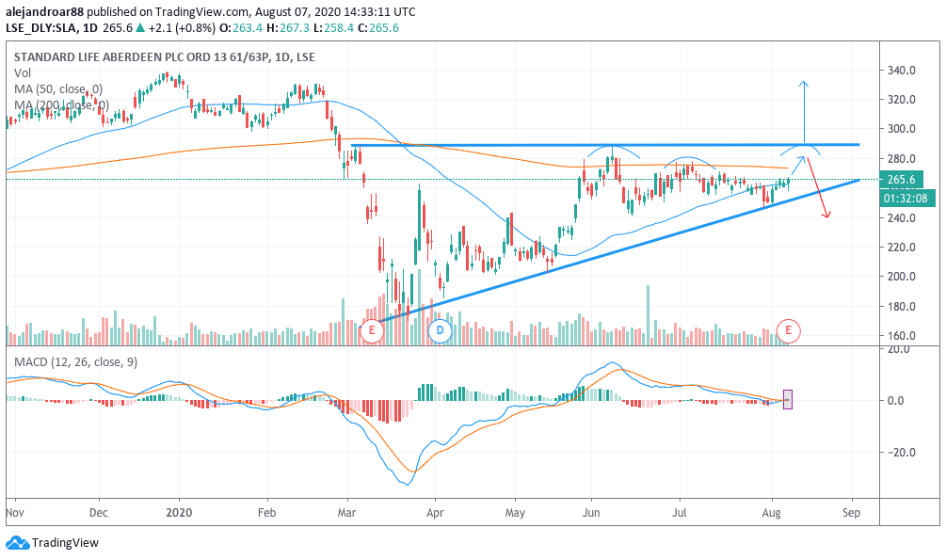Click the Standard Life Aberdeen chart title
946x560 pixels.
(164, 57)
